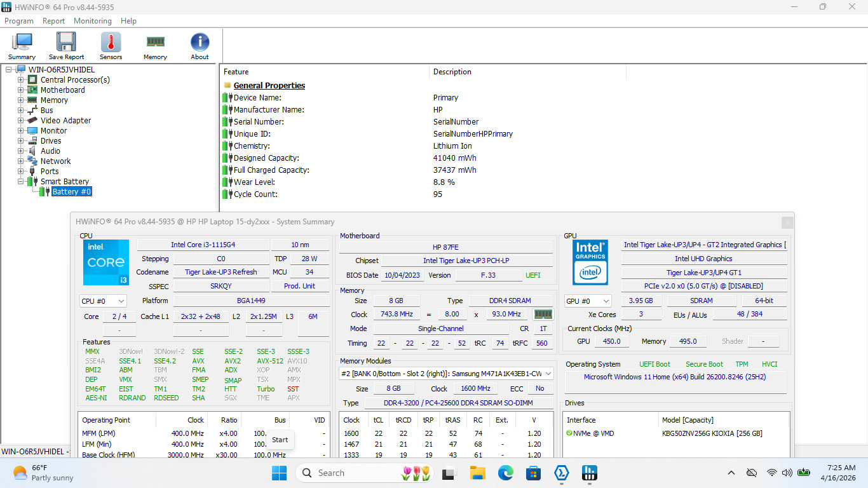868x488 pixels.
Task: Click the Description column header
Action: pos(528,72)
